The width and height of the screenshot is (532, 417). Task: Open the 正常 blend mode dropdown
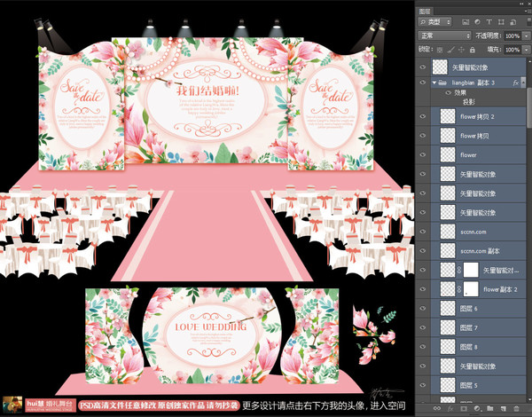444,35
